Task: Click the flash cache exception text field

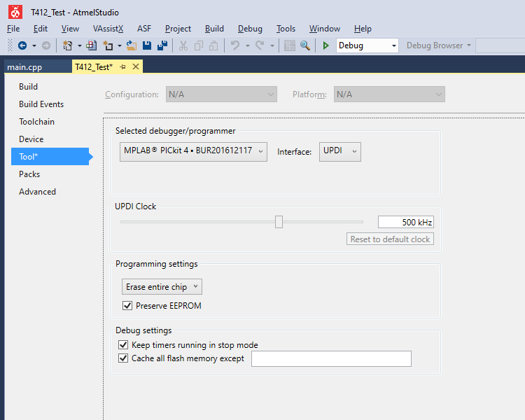Action: 332,358
